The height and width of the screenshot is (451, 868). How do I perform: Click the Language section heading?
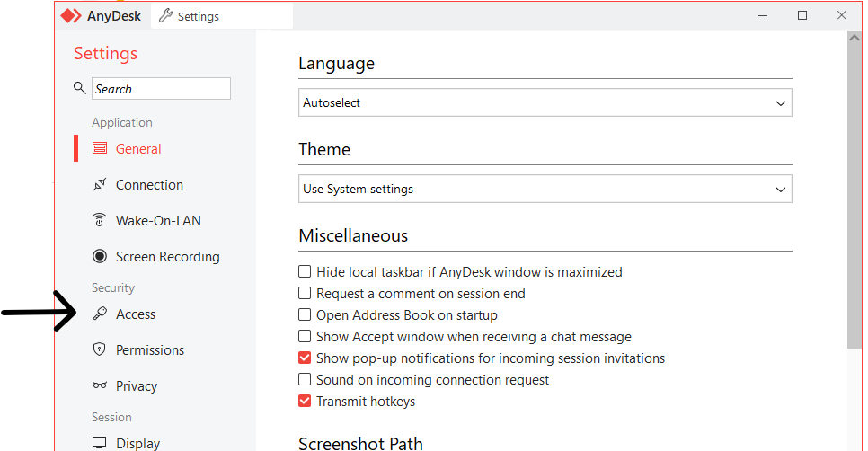(x=337, y=64)
